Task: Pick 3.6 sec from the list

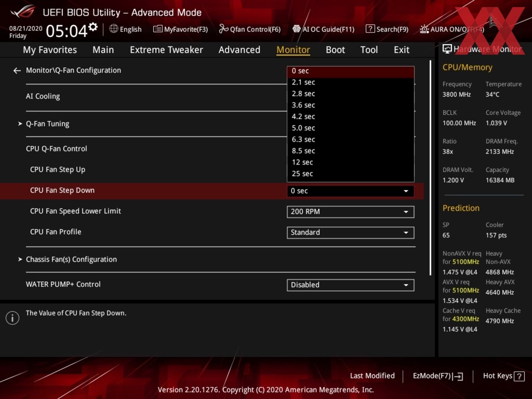Action: pos(350,105)
